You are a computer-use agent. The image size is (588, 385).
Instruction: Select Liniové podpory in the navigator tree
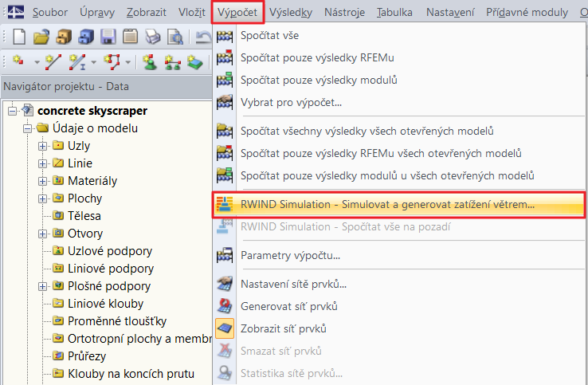click(x=111, y=269)
